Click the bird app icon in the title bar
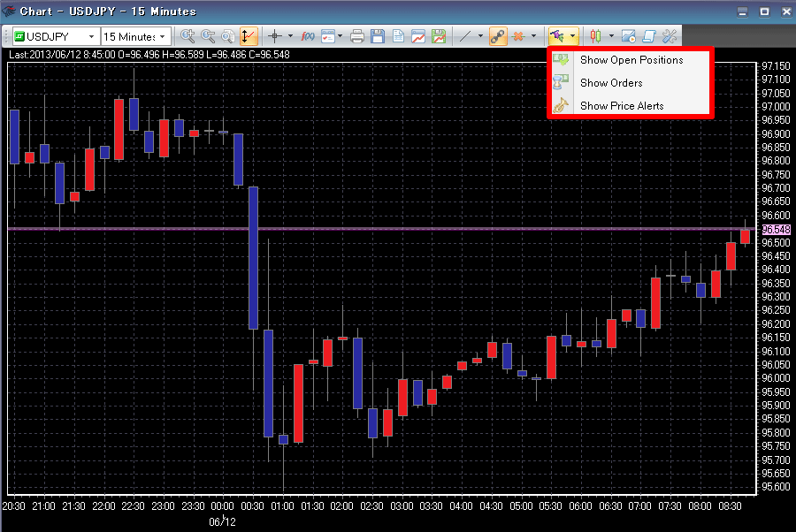The image size is (796, 532). pos(9,11)
